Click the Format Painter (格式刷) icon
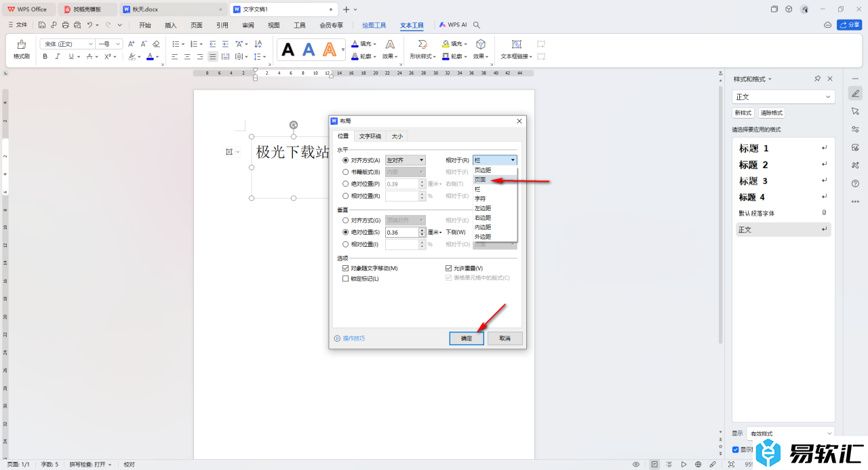868x470 pixels. [x=21, y=45]
